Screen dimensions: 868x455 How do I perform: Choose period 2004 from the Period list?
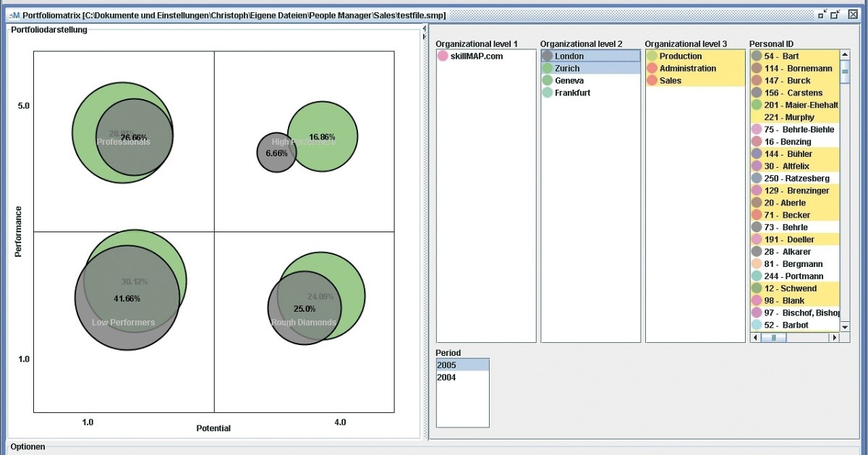[x=446, y=378]
